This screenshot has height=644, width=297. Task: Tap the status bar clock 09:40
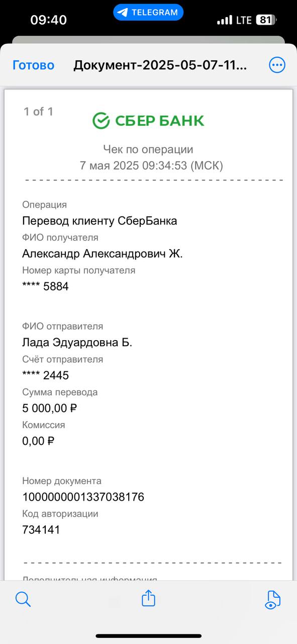pos(48,20)
